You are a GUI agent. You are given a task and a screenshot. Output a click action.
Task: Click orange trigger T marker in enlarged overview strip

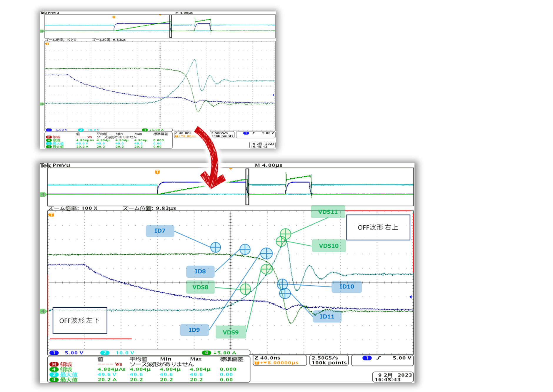(x=157, y=172)
